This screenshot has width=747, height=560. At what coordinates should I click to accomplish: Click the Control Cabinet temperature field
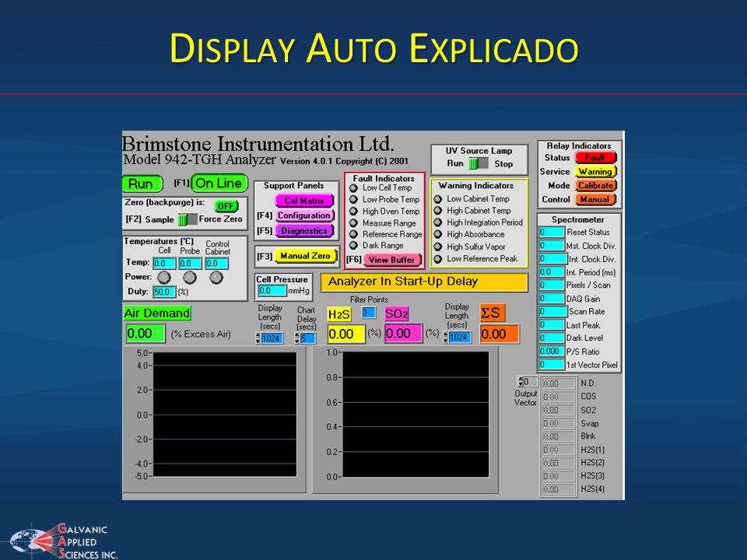pos(217,264)
